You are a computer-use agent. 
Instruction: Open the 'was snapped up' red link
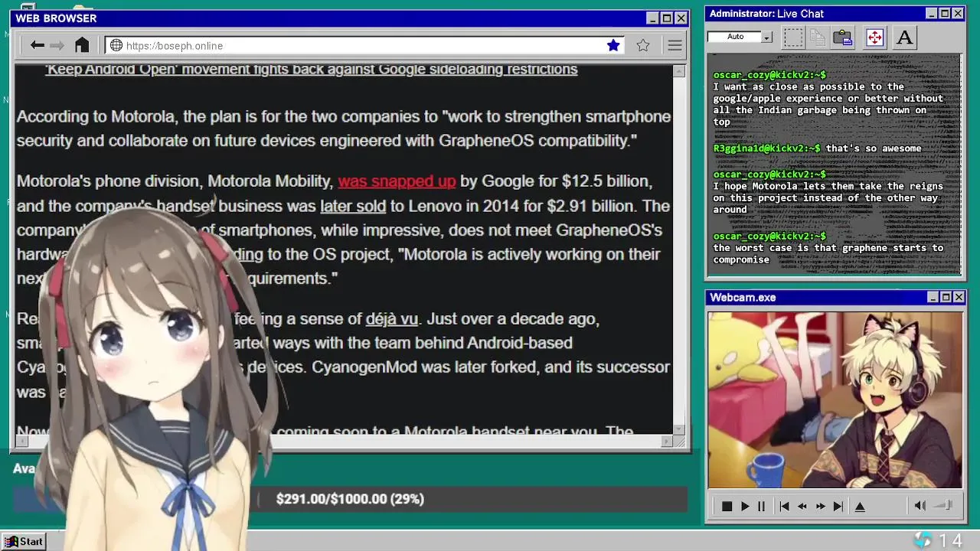coord(397,181)
